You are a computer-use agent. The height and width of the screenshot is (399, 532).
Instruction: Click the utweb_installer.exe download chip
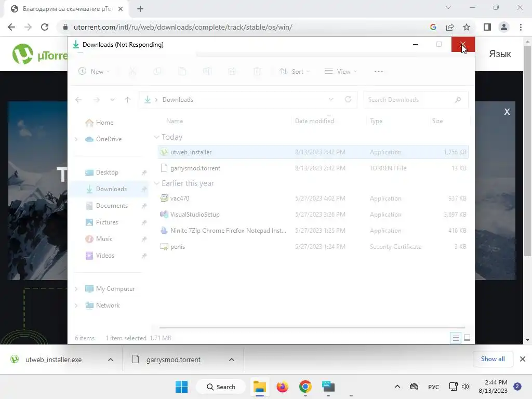[x=54, y=360]
